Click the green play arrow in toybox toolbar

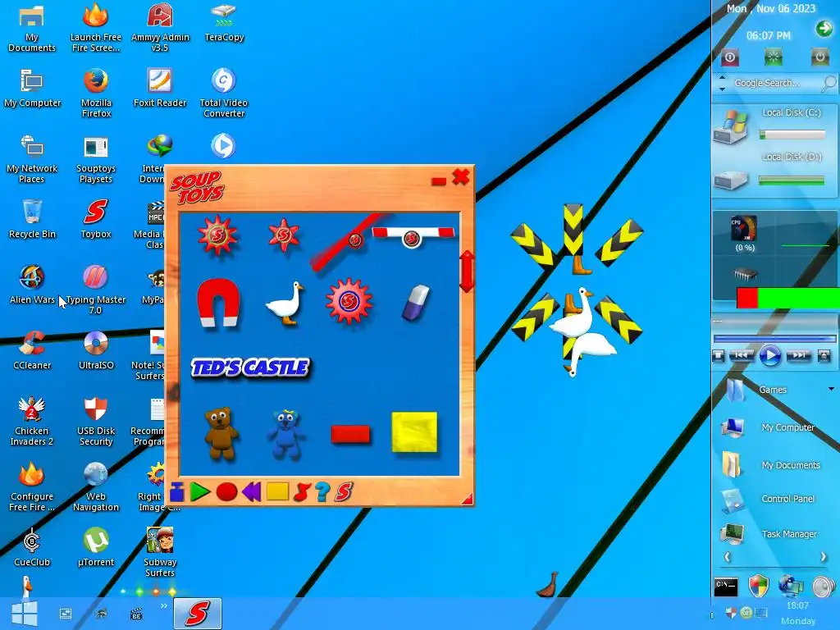200,492
